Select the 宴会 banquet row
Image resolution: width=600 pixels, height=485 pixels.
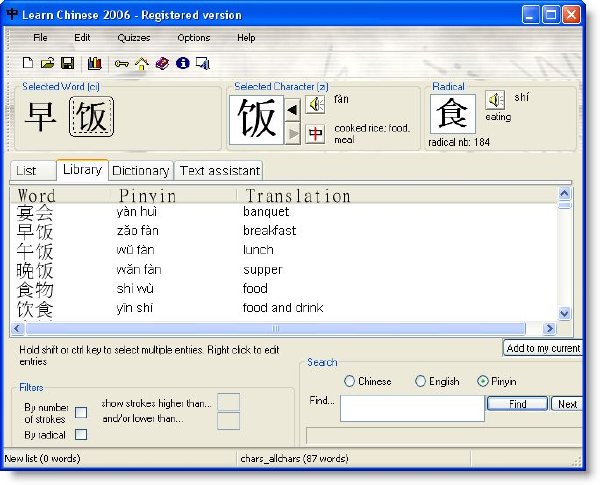pos(284,212)
